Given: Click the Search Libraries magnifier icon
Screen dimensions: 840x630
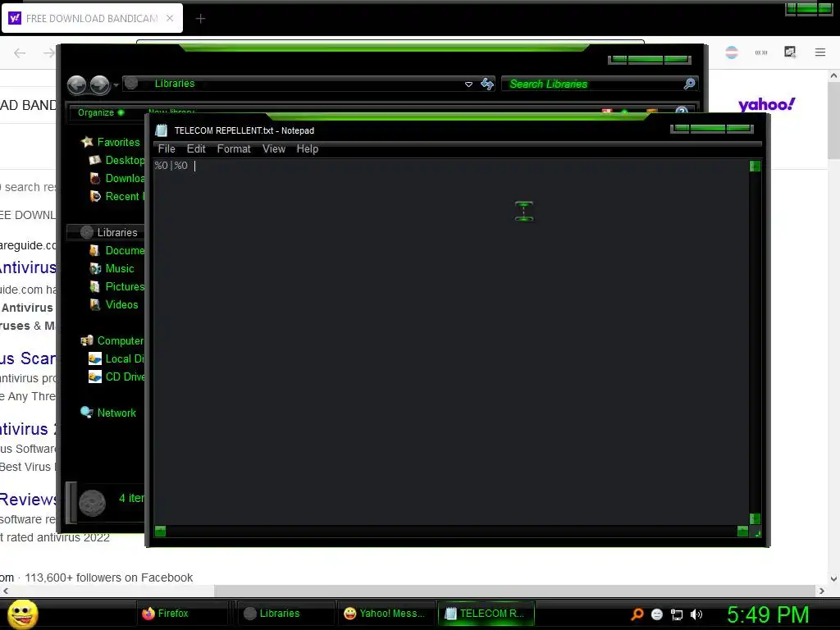Looking at the screenshot, I should click(x=689, y=84).
